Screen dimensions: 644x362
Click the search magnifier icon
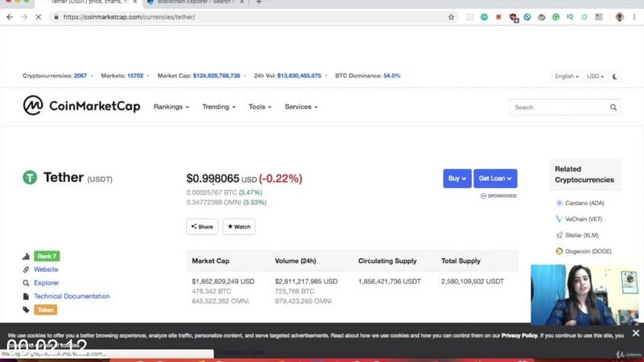tap(613, 108)
